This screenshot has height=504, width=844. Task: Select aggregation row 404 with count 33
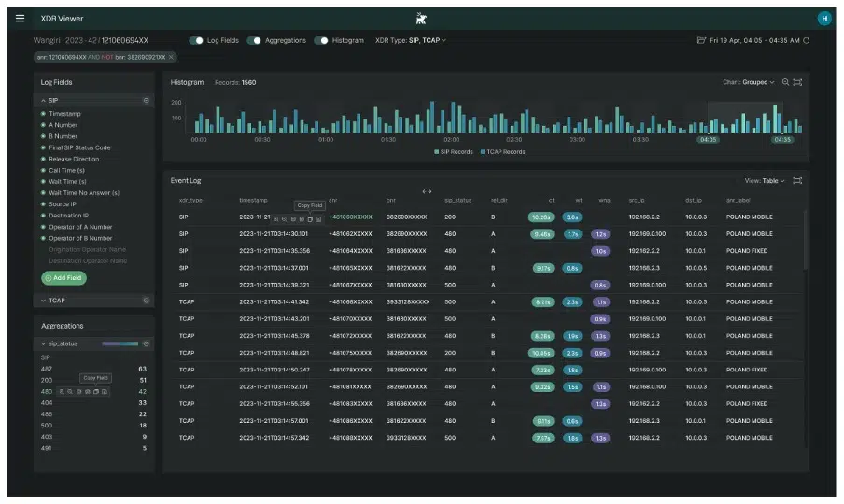click(x=93, y=403)
